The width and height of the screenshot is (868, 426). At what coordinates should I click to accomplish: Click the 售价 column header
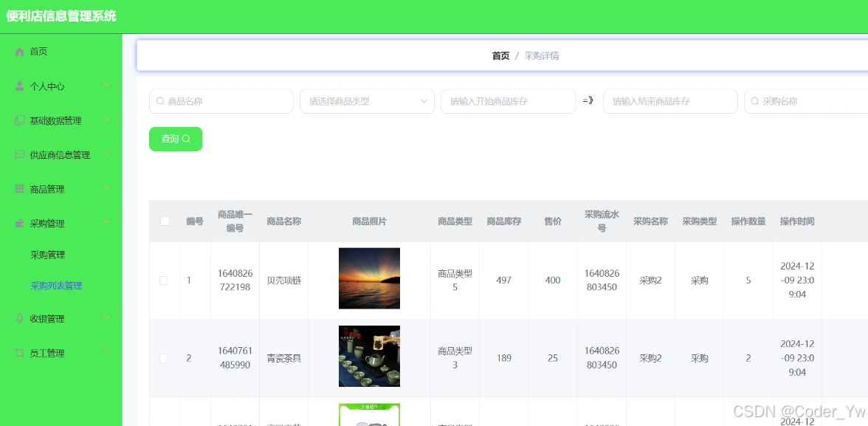(553, 221)
